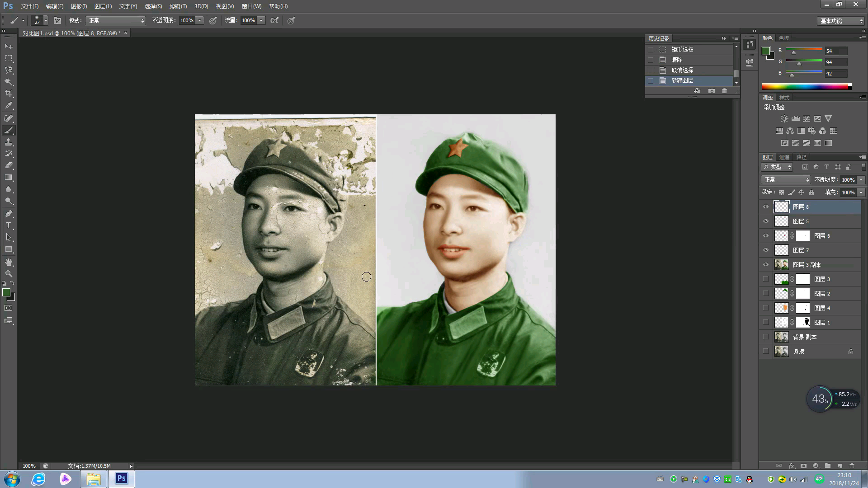Open Photoshop from Windows taskbar
This screenshot has height=488, width=868.
[121, 479]
